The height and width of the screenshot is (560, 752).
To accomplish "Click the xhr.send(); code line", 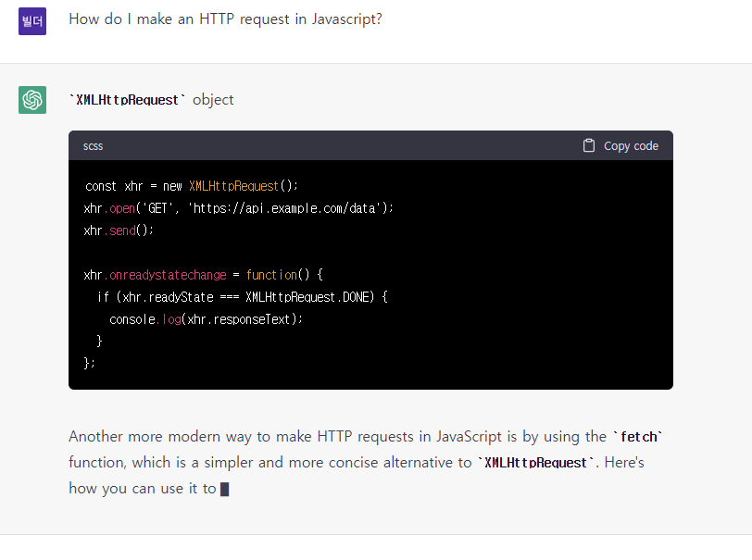I will (x=119, y=230).
